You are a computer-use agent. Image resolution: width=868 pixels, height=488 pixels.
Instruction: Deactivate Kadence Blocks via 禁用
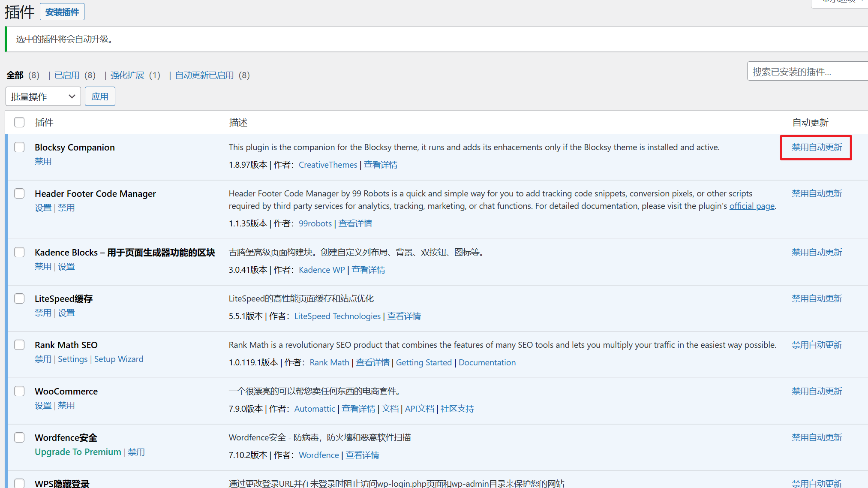pyautogui.click(x=43, y=266)
